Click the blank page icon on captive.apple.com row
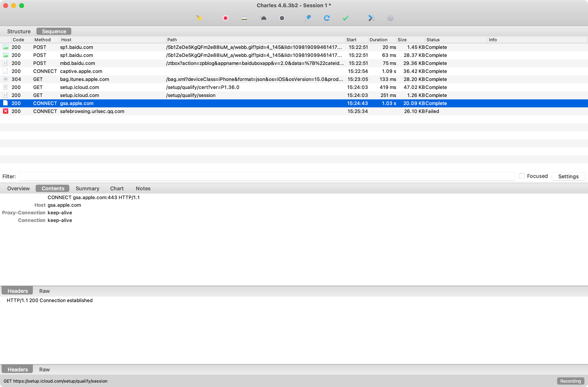 click(5, 71)
